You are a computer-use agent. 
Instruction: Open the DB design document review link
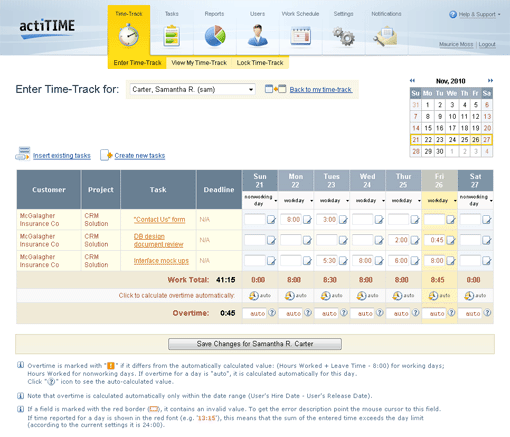tap(158, 240)
